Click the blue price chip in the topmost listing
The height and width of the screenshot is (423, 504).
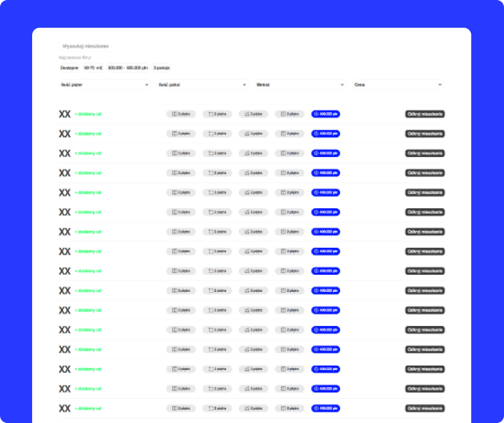tap(326, 114)
